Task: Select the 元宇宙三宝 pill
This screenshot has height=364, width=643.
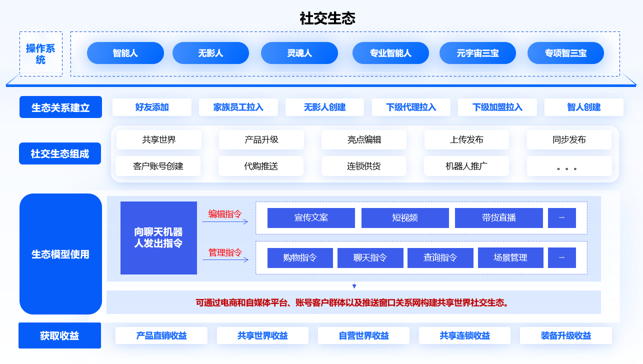Action: click(477, 53)
